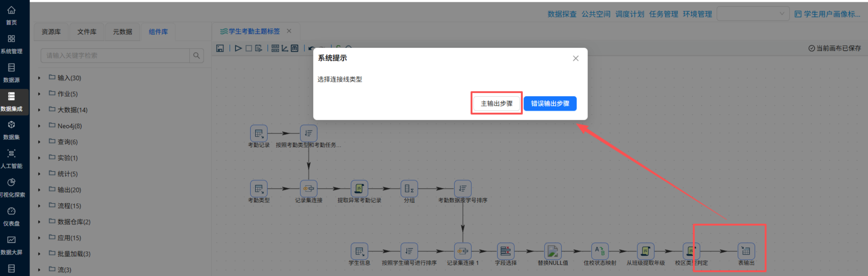
Task: Select the 按照学生编号进行排序 node icon
Action: point(409,251)
